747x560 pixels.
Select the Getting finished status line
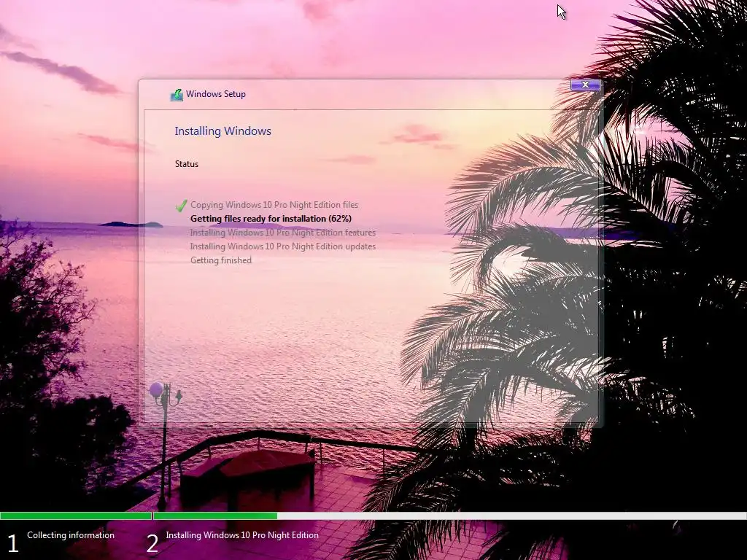(x=220, y=260)
